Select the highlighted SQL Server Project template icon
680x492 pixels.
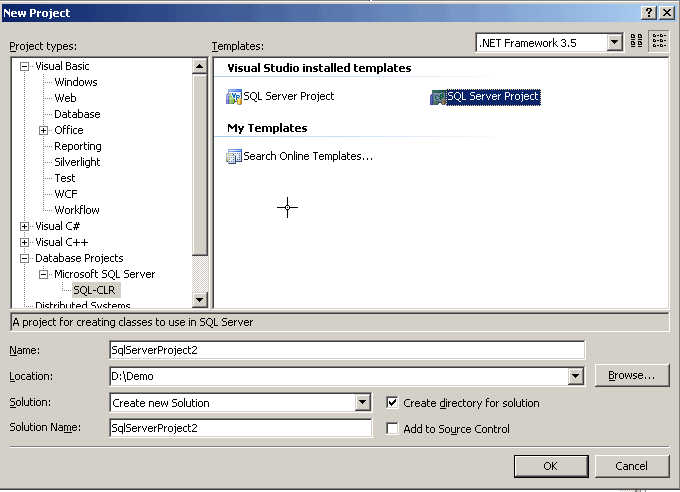pos(438,97)
